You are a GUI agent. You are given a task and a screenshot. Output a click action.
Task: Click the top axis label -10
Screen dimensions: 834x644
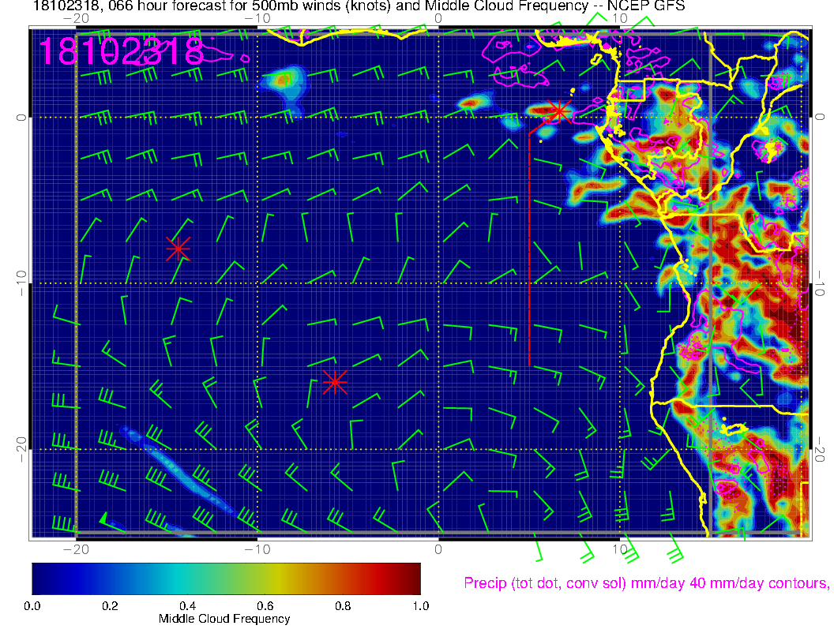point(257,19)
